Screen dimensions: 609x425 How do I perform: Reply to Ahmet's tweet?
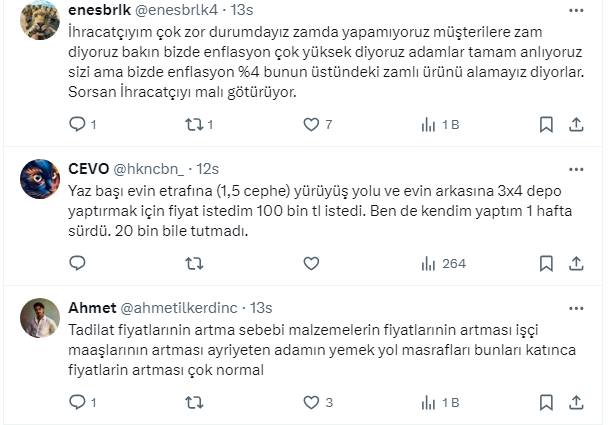78,403
